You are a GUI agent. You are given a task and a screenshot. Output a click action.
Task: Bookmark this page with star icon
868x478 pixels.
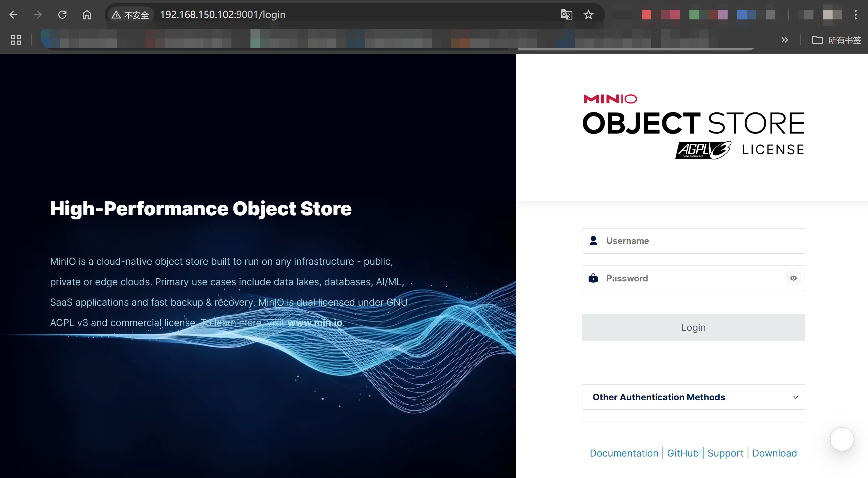[x=589, y=15]
